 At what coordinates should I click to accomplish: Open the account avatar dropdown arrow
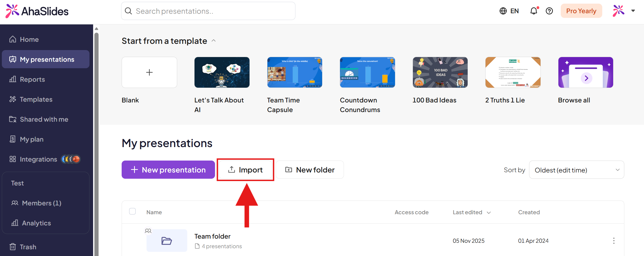click(633, 11)
